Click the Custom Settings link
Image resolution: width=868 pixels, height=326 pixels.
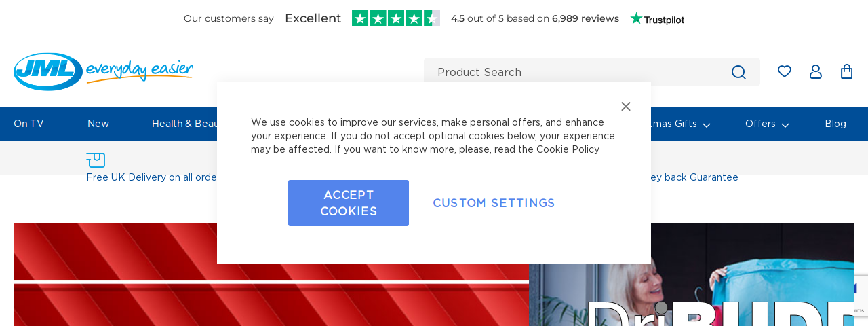coord(494,203)
